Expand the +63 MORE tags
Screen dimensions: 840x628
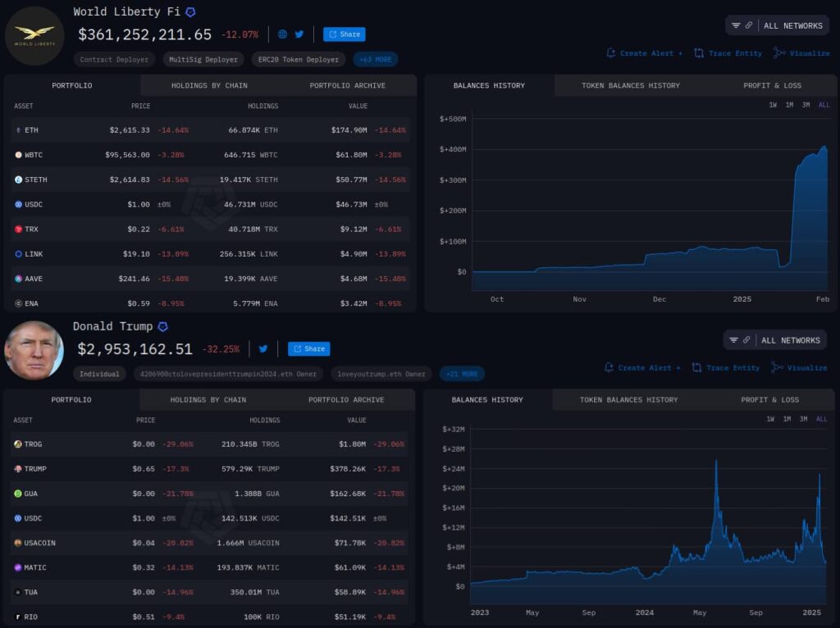click(376, 59)
